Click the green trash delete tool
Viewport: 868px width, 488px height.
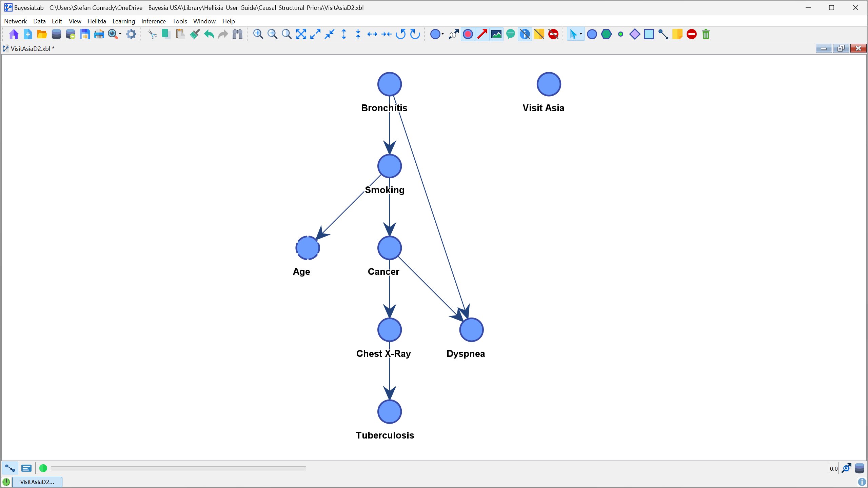pos(706,34)
